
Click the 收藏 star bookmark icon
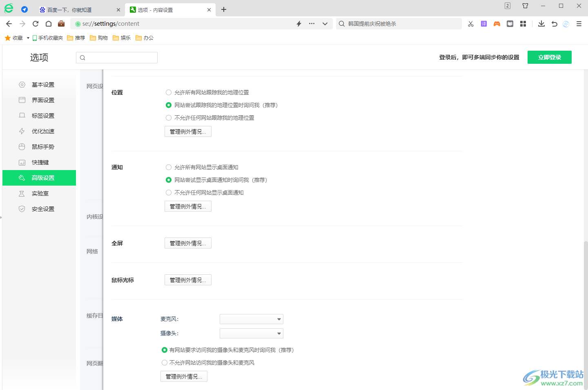8,38
